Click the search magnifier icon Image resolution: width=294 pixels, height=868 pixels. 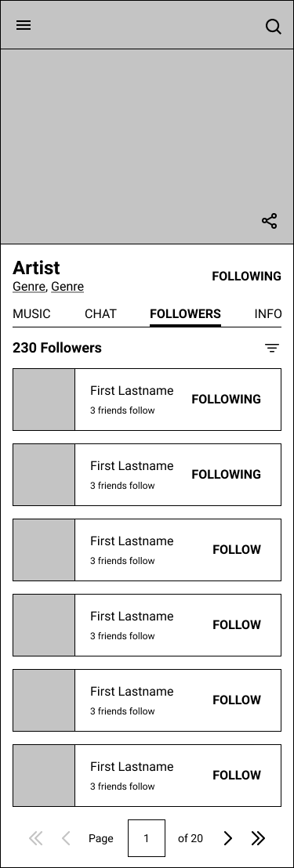(x=274, y=26)
